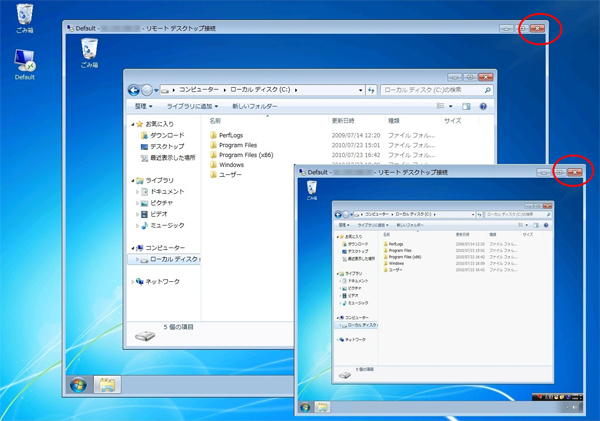
Task: Sort by サイズ column in the large Explorer
Action: click(453, 121)
